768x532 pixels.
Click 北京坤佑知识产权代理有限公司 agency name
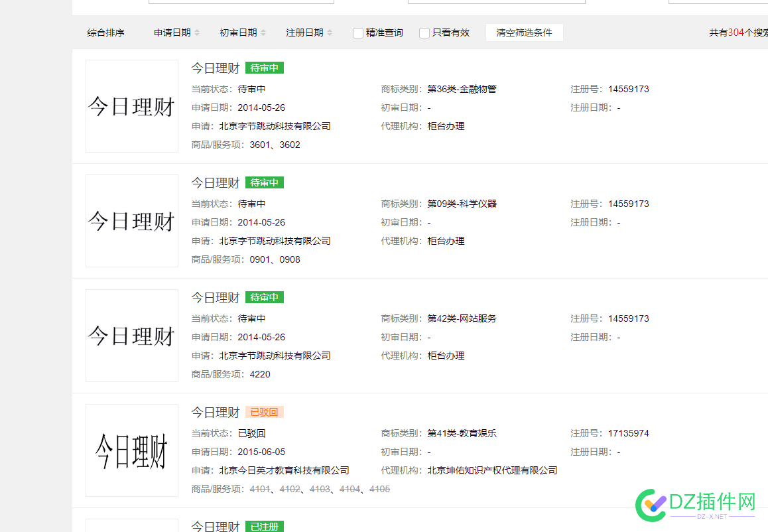click(x=492, y=470)
